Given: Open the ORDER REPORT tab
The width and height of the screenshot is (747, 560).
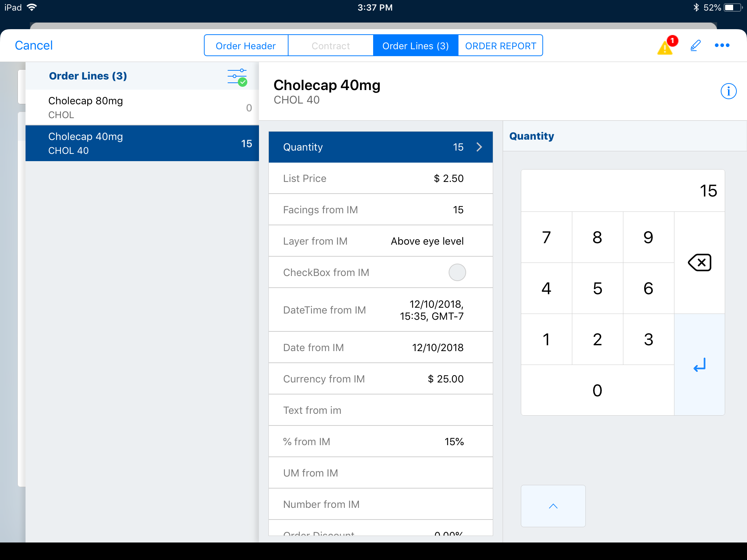Looking at the screenshot, I should [x=500, y=46].
